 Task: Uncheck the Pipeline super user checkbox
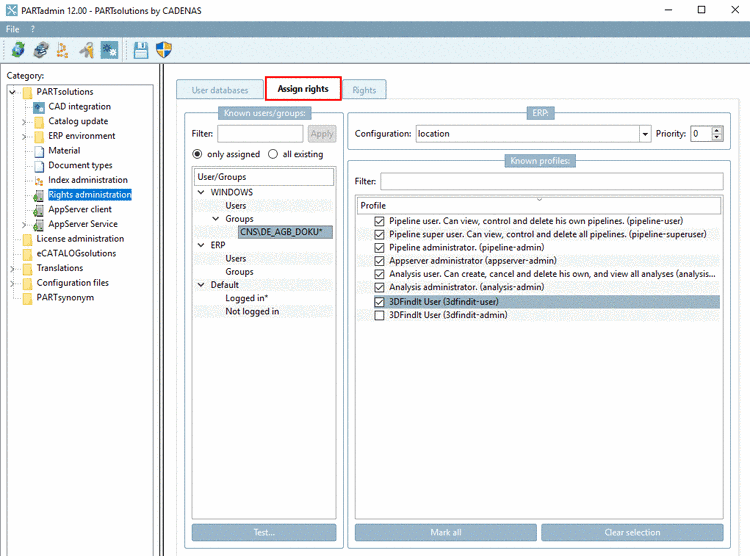pyautogui.click(x=379, y=234)
